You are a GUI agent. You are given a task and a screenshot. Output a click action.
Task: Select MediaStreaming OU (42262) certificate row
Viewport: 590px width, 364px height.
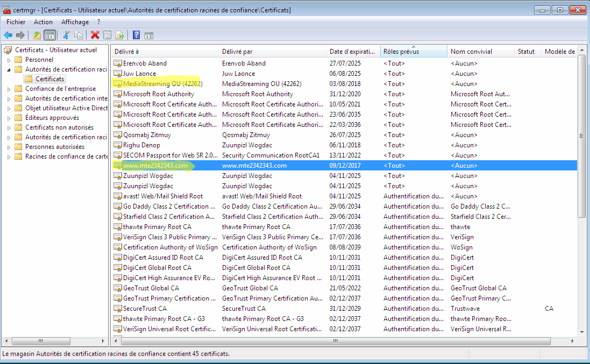point(344,84)
